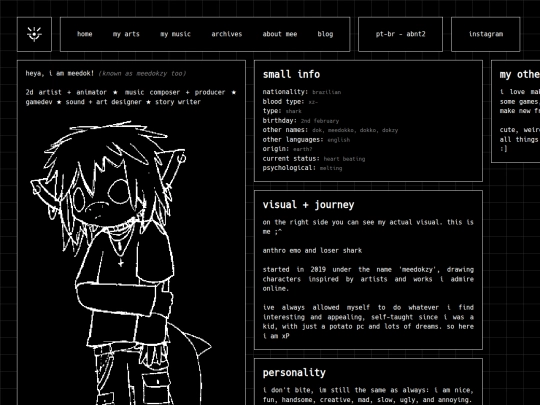The width and height of the screenshot is (540, 405).
Task: Click the visual + journey heading
Action: [308, 205]
